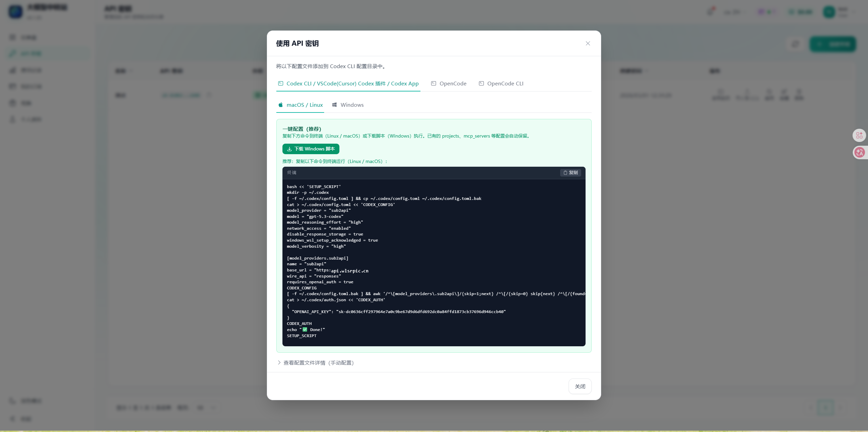Image resolution: width=868 pixels, height=432 pixels.
Task: Click the pink AI translate floating icon
Action: [x=859, y=152]
